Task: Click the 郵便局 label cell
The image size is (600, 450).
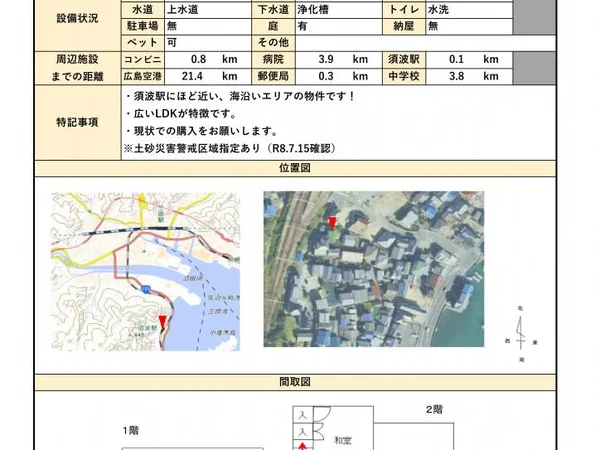Action: tap(273, 76)
